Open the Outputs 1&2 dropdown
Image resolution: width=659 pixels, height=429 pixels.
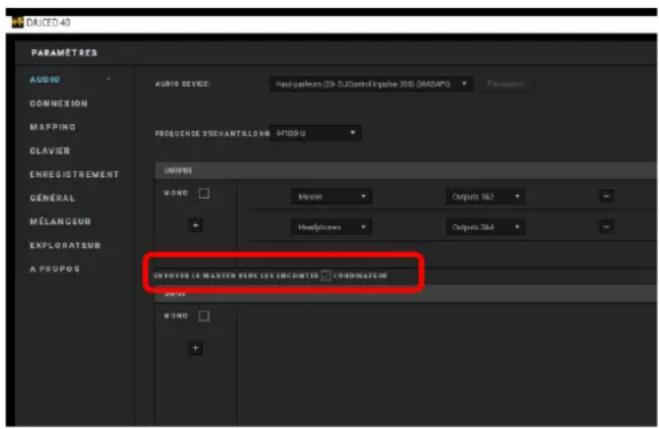pos(485,196)
